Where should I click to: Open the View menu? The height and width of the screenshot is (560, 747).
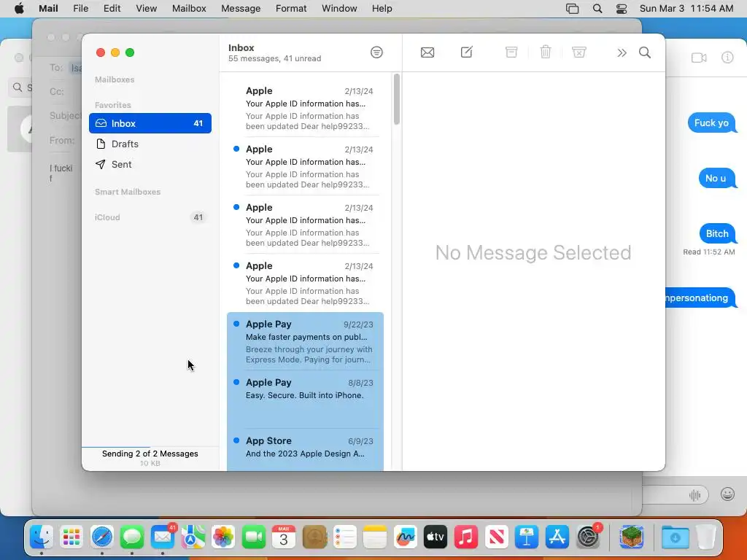click(146, 9)
